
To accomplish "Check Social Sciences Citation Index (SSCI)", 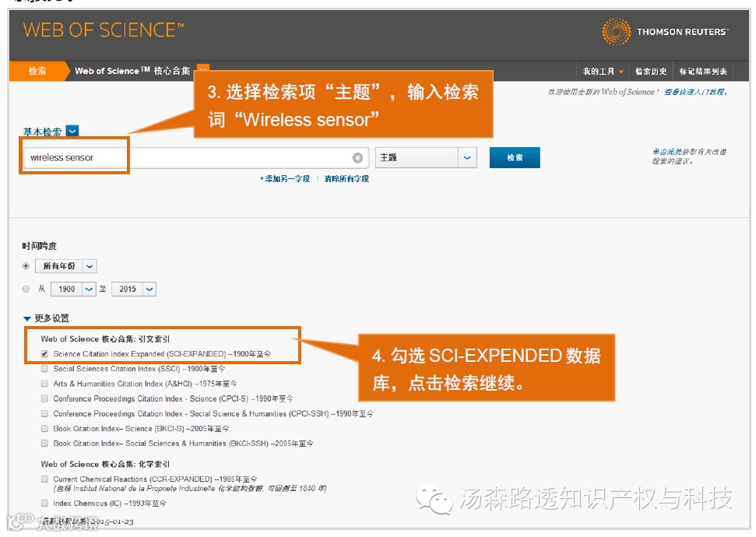I will click(44, 369).
